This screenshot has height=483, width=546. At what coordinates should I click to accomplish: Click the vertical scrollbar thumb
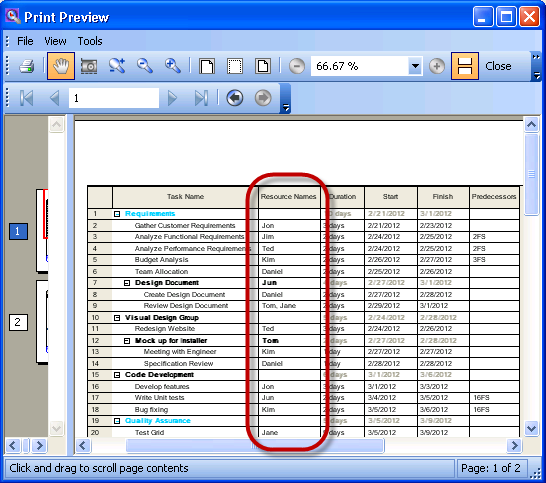coord(531,174)
